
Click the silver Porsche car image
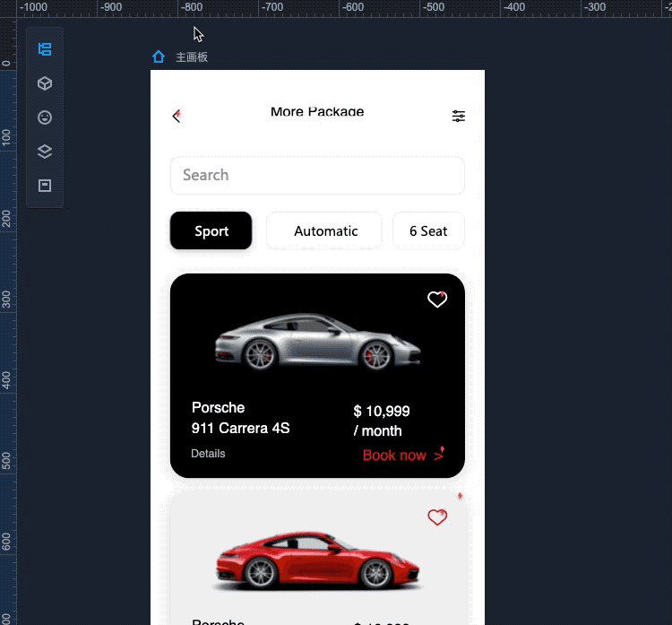pyautogui.click(x=317, y=342)
